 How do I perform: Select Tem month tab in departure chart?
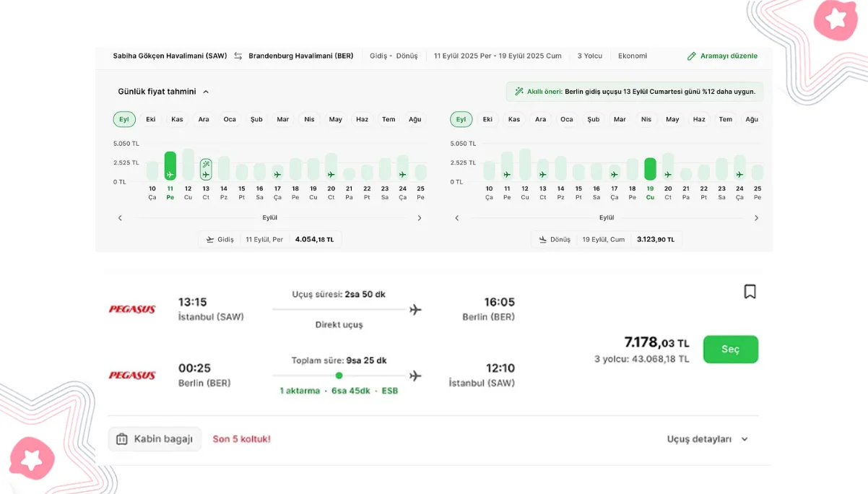(x=389, y=119)
